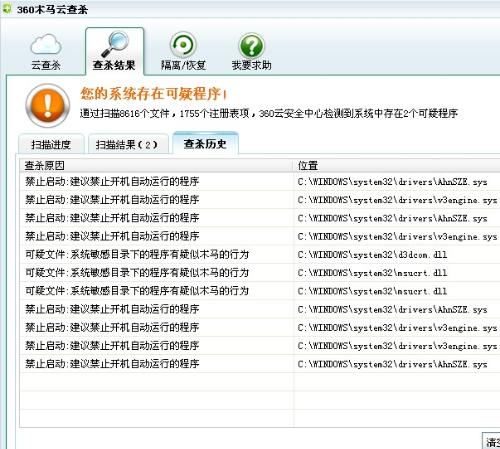Viewport: 500px width, 449px height.
Task: Select the 查杀结果 magnifier tab icon
Action: coord(114,52)
